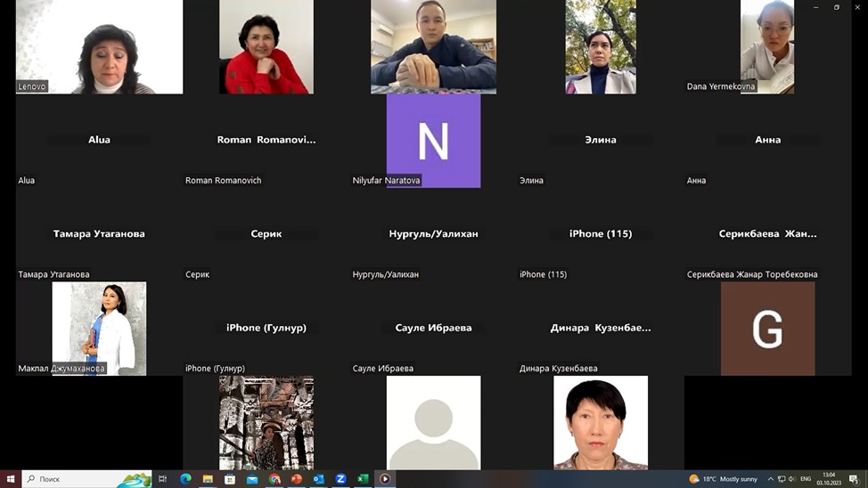Change the ENG input language indicator

(806, 479)
